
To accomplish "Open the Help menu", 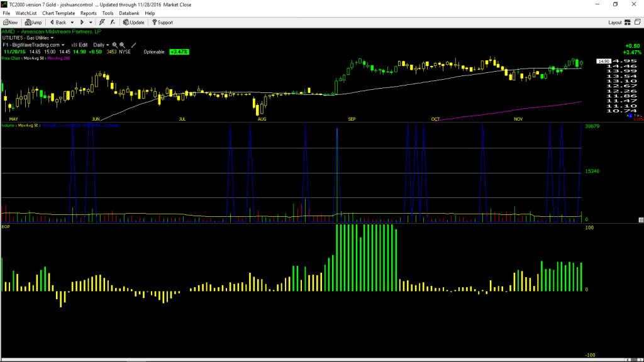I will (x=150, y=13).
